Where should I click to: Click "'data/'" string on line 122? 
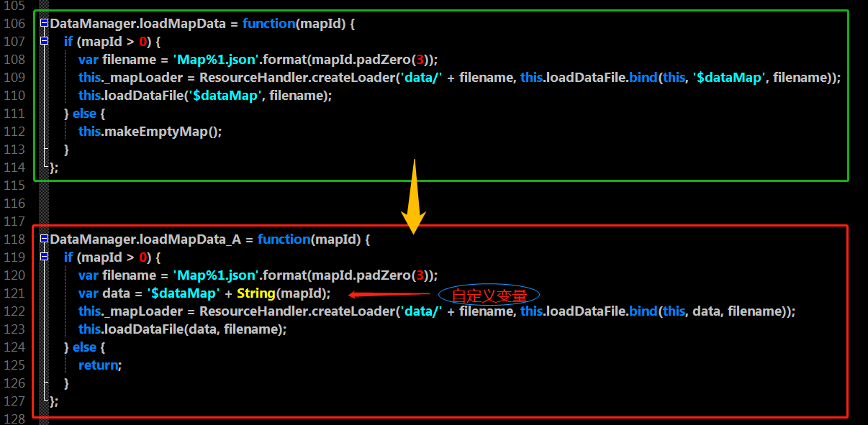[x=422, y=311]
